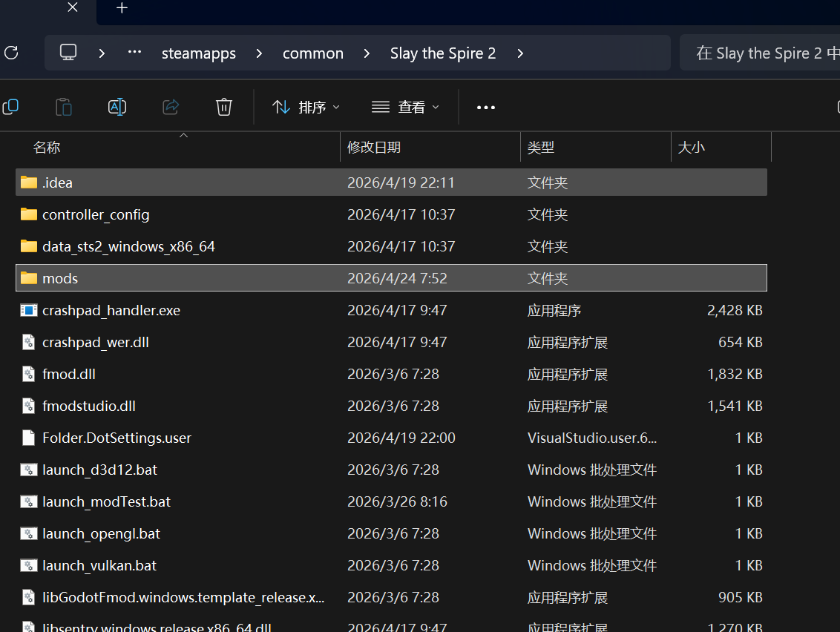Image resolution: width=840 pixels, height=632 pixels.
Task: Open the toolbar three-dot more options menu
Action: [x=486, y=108]
